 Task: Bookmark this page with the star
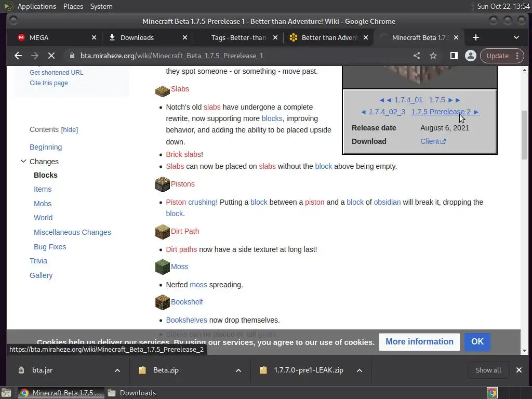[433, 56]
